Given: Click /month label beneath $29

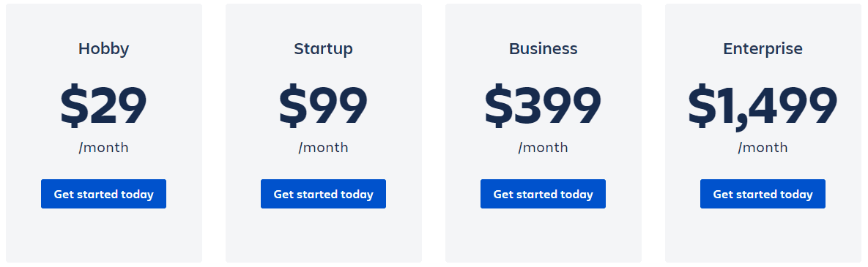Looking at the screenshot, I should point(103,148).
